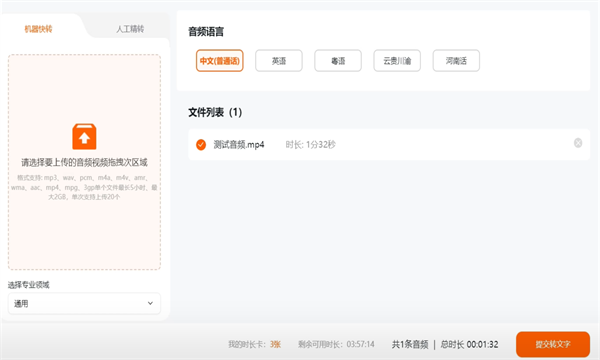Open the 3张 duration card link
The width and height of the screenshot is (600, 360).
[275, 344]
